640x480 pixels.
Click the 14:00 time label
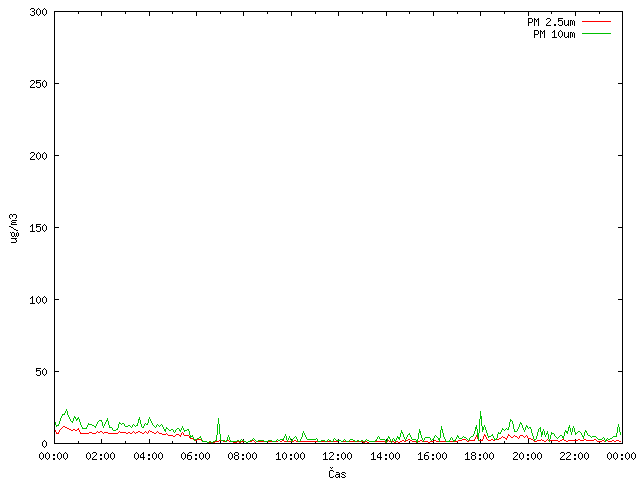pyautogui.click(x=385, y=456)
